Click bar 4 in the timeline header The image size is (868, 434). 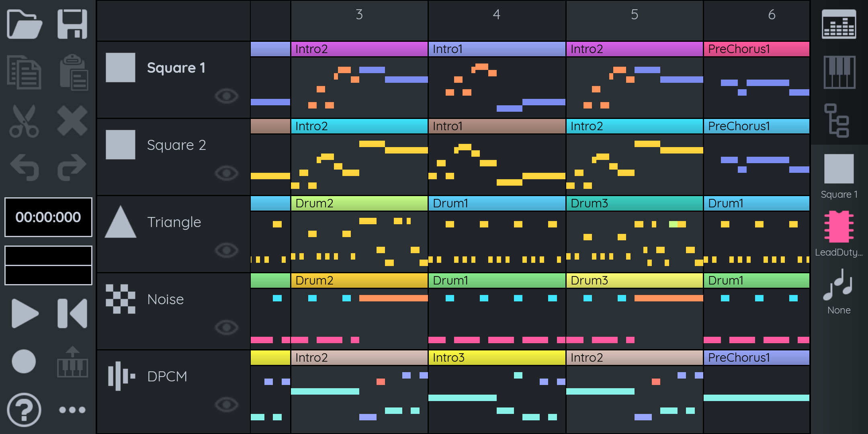click(497, 15)
